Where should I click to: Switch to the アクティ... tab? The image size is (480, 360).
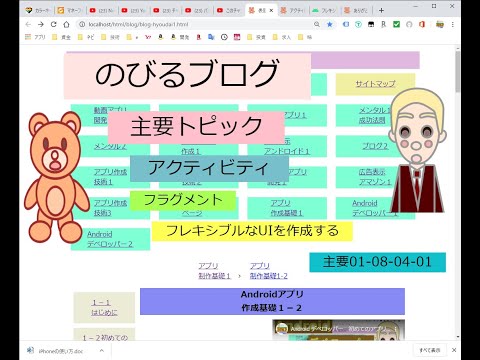[292, 10]
